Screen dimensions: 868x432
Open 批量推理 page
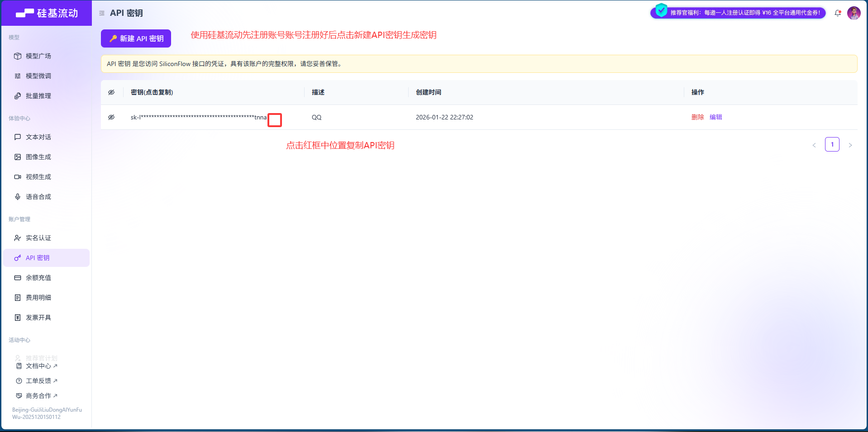pyautogui.click(x=38, y=96)
